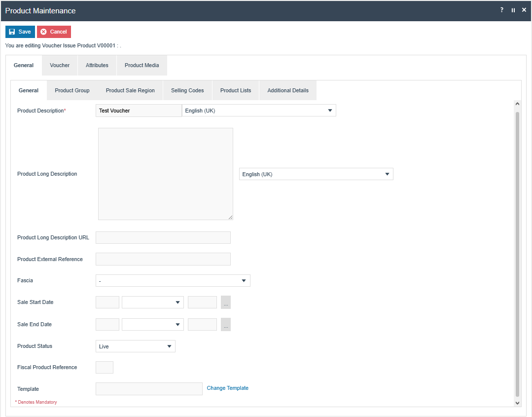Screen dimensions: 532x417
Task: Switch to the Attributes tab
Action: point(97,65)
